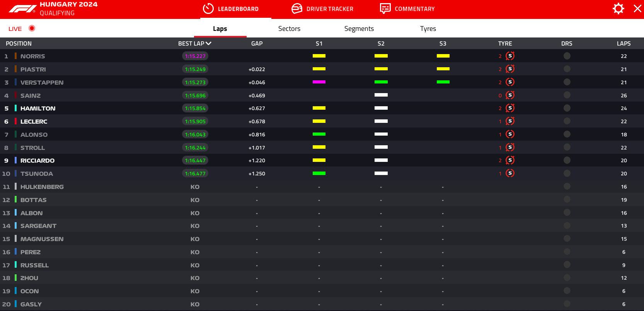Click Sainz's best lap 1:15.696

pos(195,95)
